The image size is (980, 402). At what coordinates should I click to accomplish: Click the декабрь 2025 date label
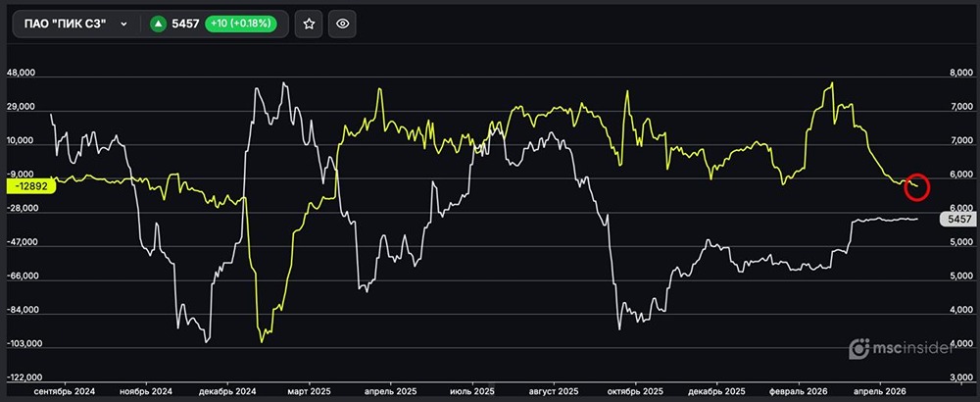click(716, 391)
